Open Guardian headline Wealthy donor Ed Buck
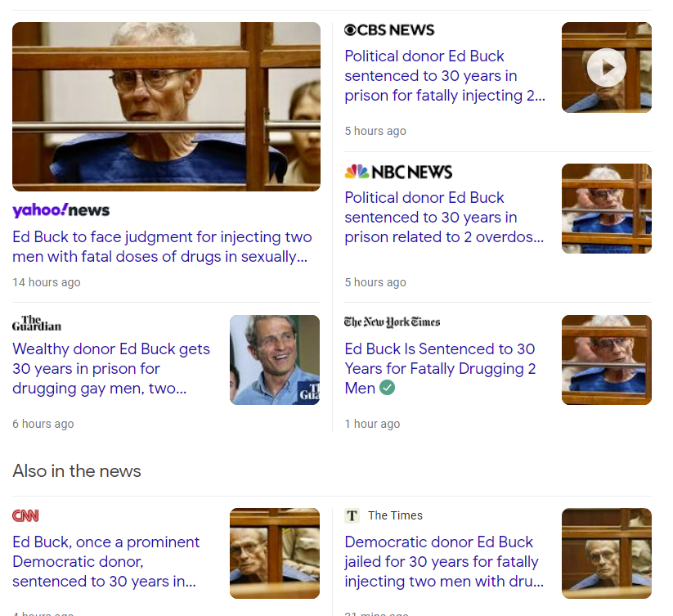 [111, 368]
